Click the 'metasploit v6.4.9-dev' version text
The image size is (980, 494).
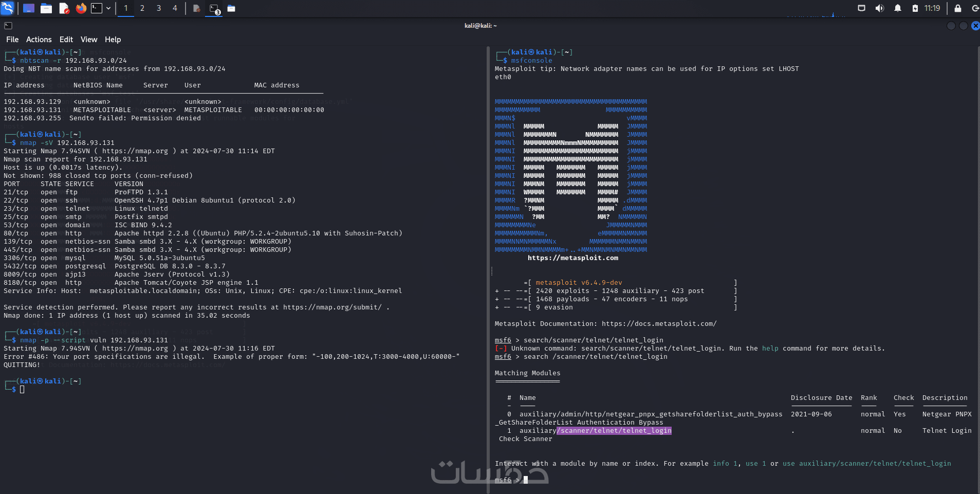click(x=579, y=283)
